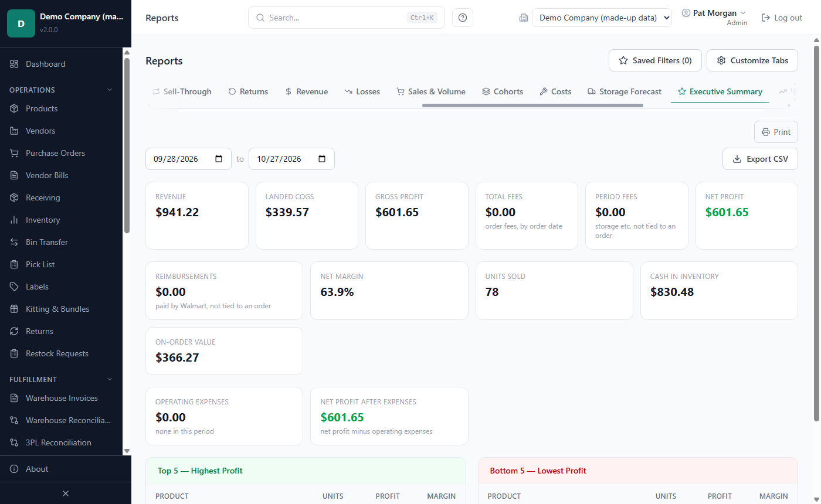Click the Kitting & Bundles gift icon

click(x=14, y=309)
